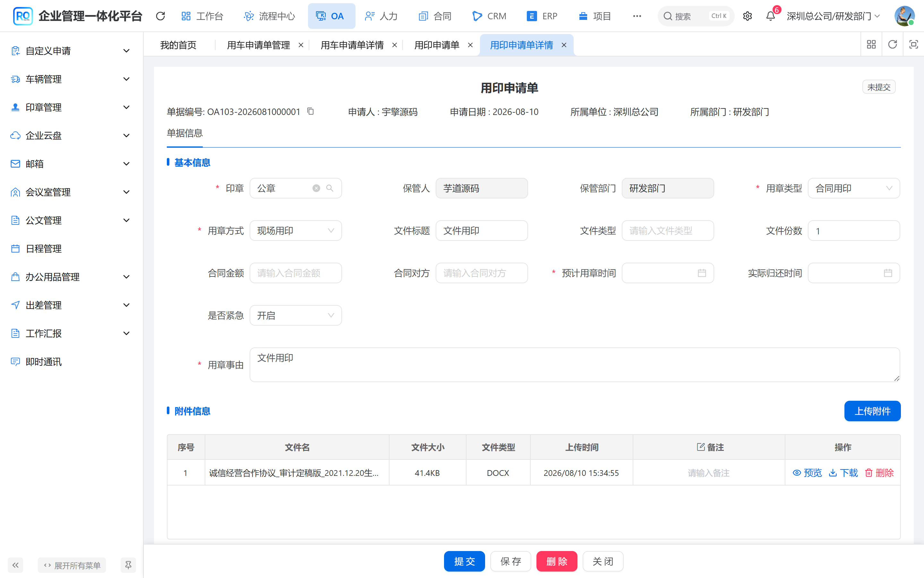Click the 关闭 button
The height and width of the screenshot is (578, 924).
click(603, 561)
